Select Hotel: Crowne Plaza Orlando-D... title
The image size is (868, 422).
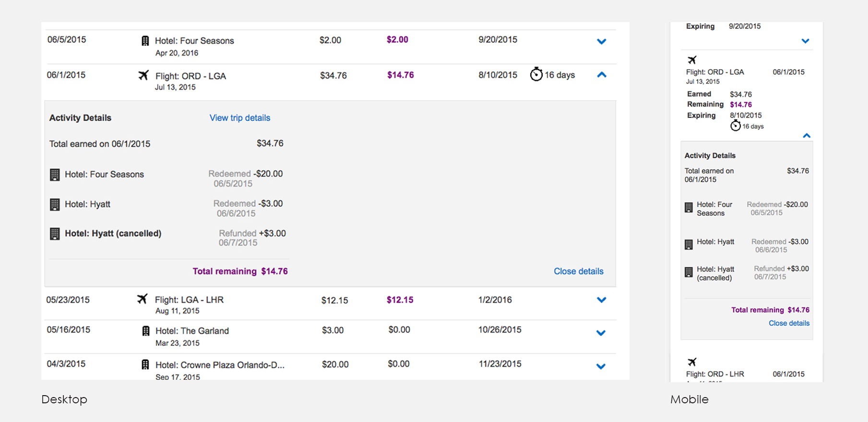[220, 365]
